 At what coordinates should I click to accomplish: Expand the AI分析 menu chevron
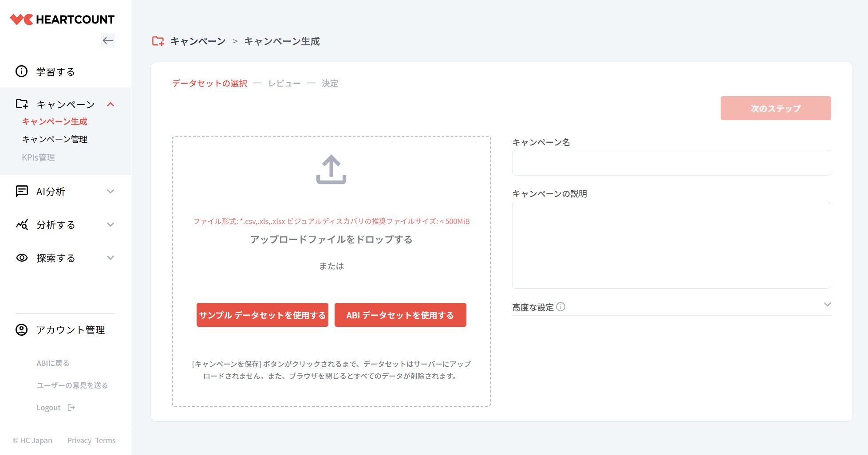click(x=110, y=192)
